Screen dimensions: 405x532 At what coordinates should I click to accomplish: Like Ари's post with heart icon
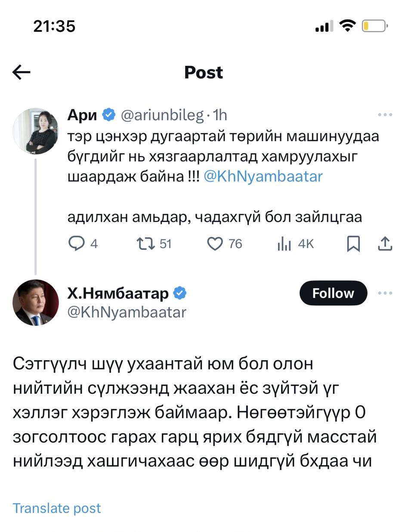point(214,244)
